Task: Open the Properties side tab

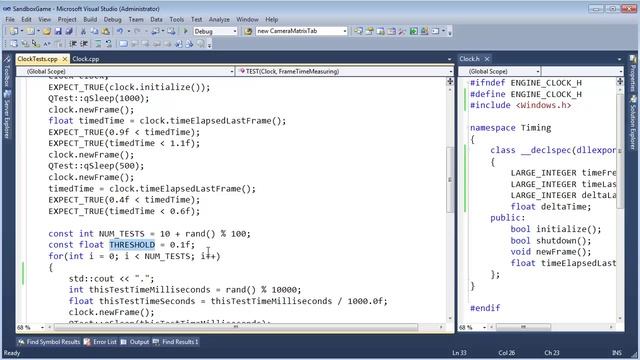Action: pos(633,74)
